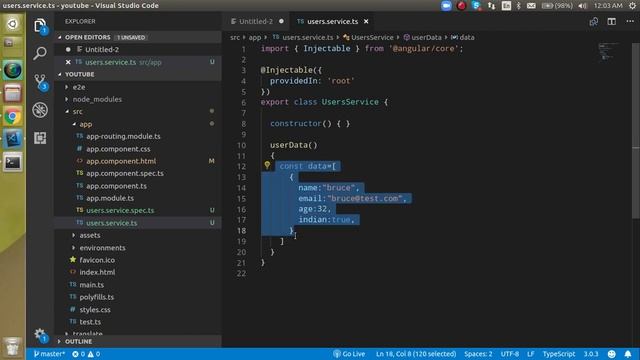Open the Debug view in activity bar
640x360 pixels.
(x=40, y=110)
